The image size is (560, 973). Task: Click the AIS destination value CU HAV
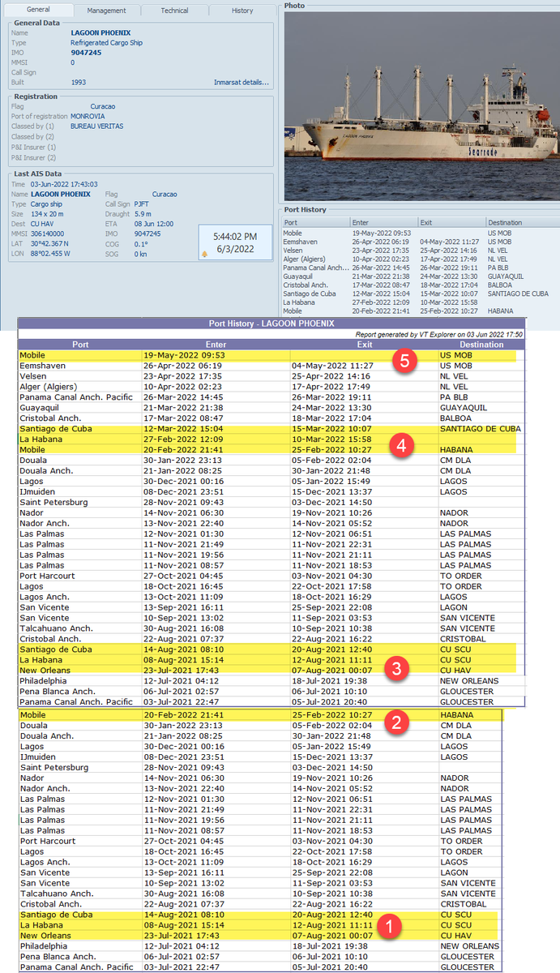tap(44, 224)
